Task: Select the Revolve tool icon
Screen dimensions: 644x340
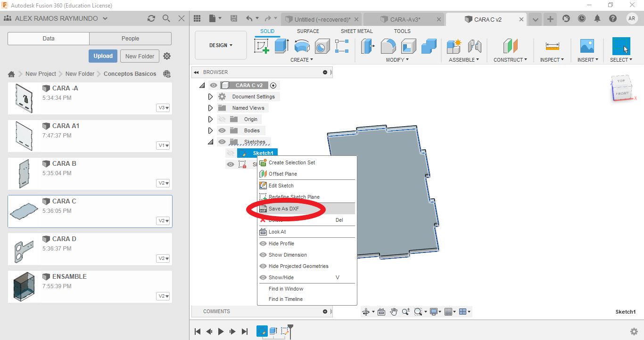Action: (302, 46)
